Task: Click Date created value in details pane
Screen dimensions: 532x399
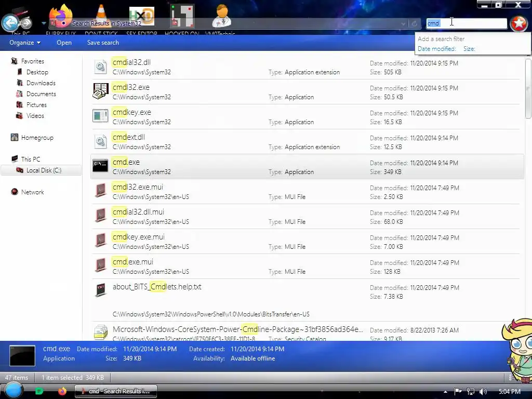Action: [258, 349]
